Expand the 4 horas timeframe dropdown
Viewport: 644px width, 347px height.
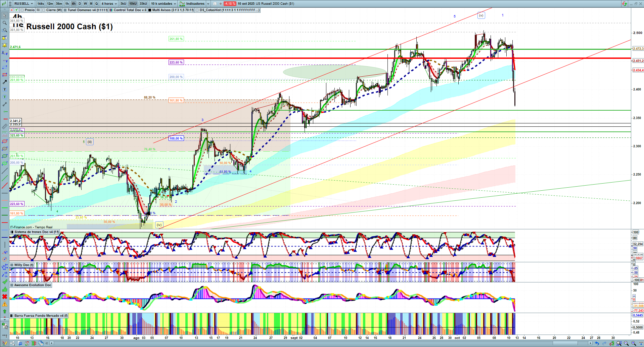click(109, 4)
